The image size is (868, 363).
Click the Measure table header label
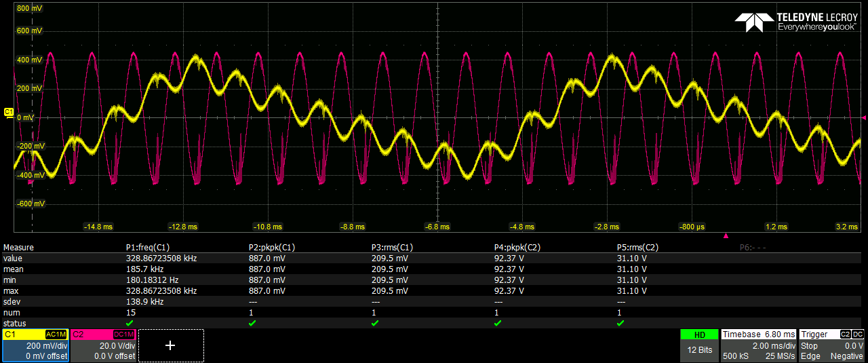click(18, 248)
